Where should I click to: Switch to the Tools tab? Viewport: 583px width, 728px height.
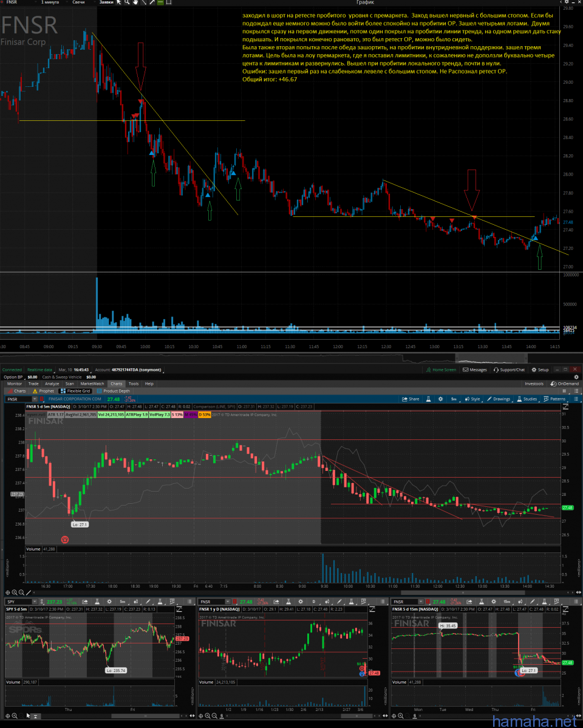point(134,384)
